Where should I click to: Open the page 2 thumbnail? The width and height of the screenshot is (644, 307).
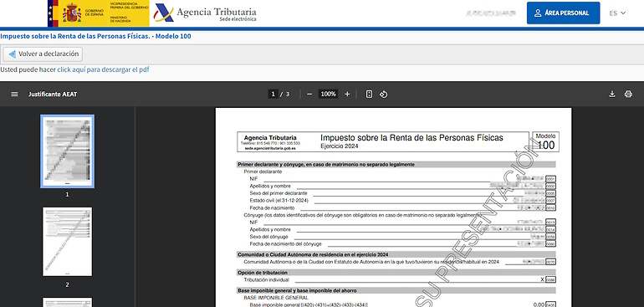pyautogui.click(x=68, y=242)
